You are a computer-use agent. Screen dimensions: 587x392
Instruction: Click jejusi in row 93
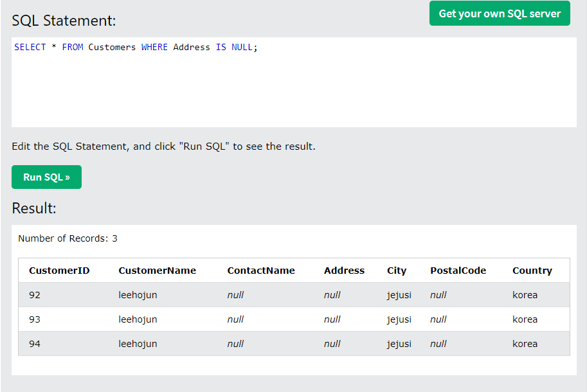[x=399, y=319]
